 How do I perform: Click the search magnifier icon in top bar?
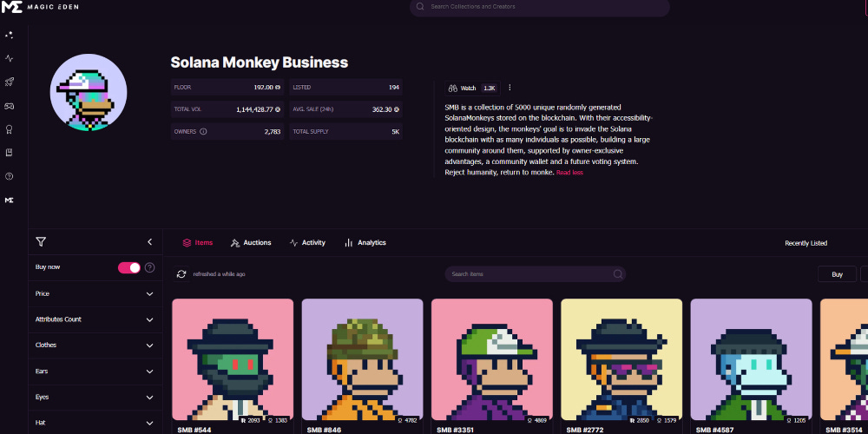point(420,7)
